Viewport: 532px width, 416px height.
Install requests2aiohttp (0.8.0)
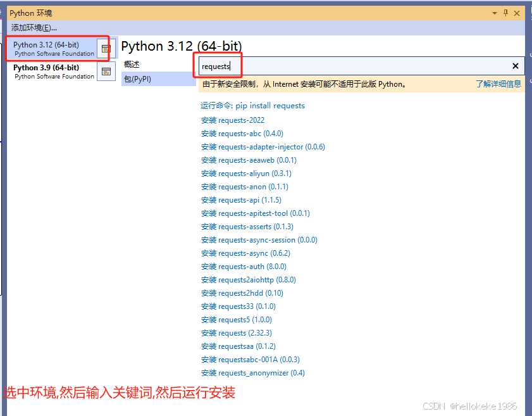[249, 280]
